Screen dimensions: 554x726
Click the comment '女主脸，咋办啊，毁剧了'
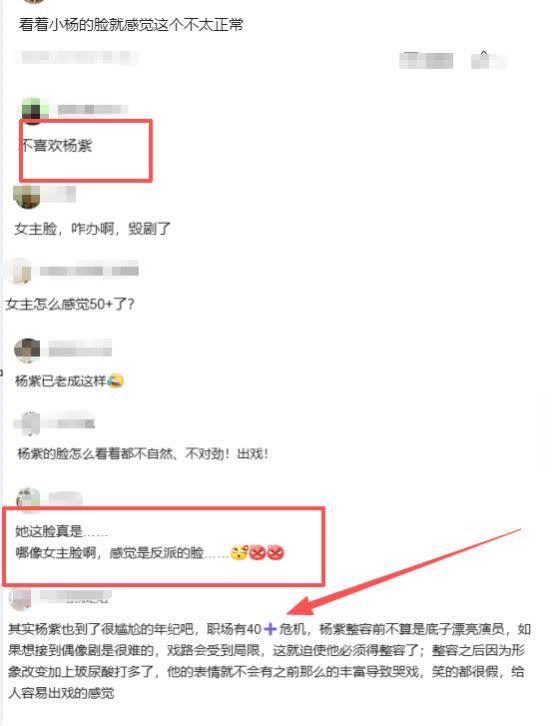(92, 228)
